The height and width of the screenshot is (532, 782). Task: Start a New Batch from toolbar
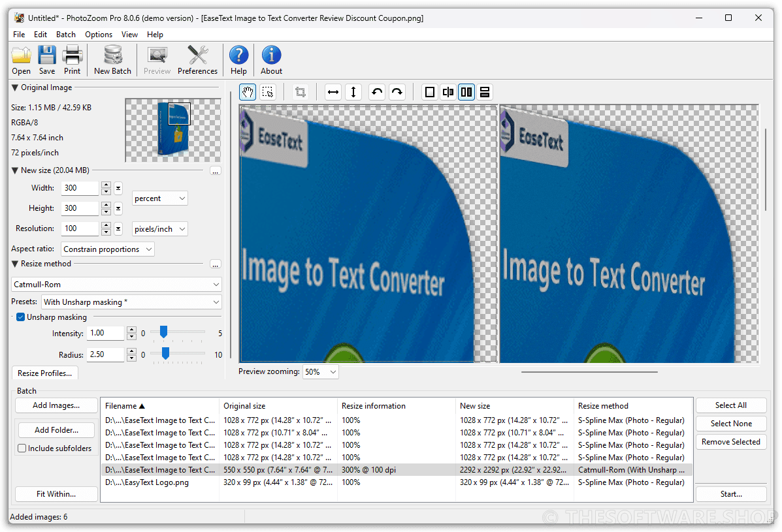coord(113,60)
